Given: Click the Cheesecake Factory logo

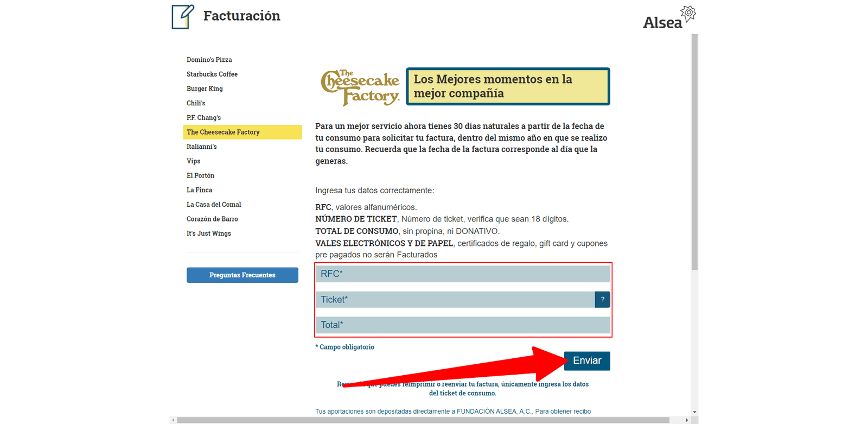Looking at the screenshot, I should [360, 87].
